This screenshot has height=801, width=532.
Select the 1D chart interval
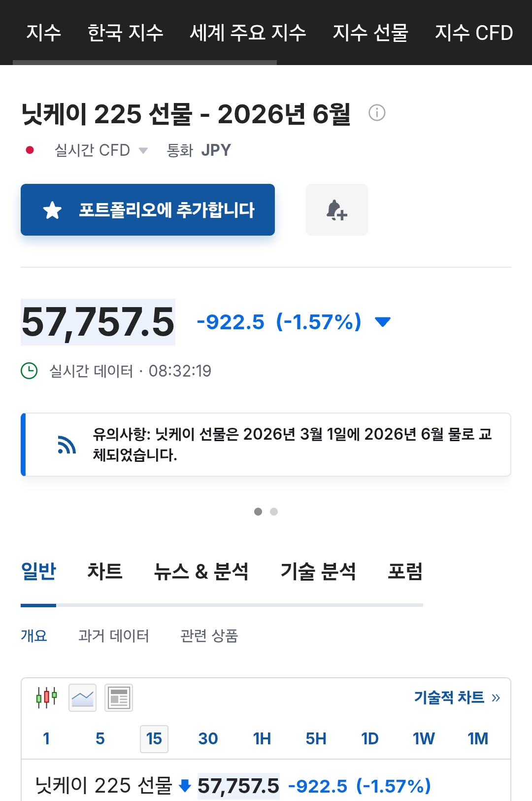pos(369,738)
